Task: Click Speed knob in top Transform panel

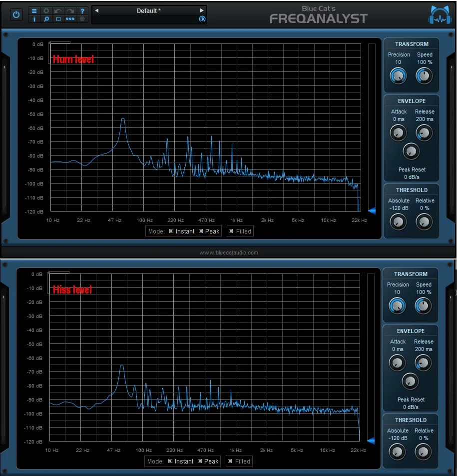Action: 424,76
